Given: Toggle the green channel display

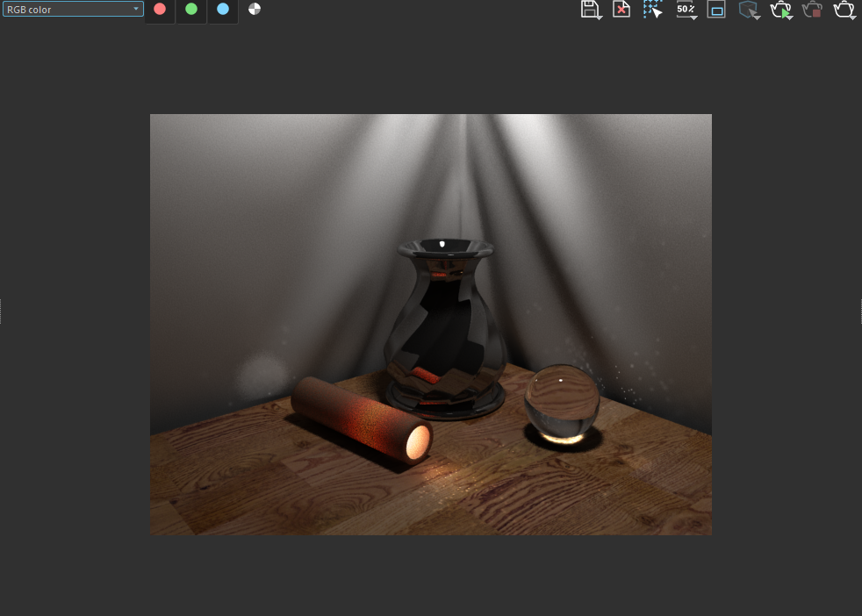Looking at the screenshot, I should coord(191,10).
